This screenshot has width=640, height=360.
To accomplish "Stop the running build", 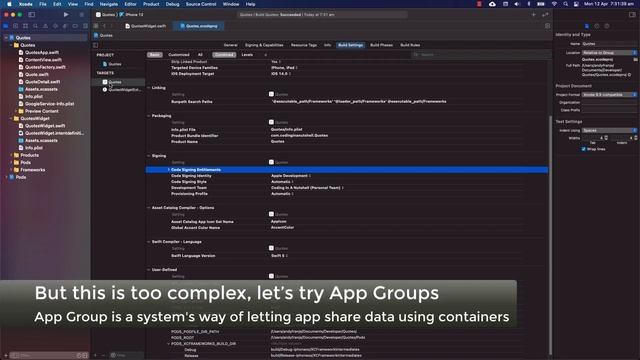I will [x=81, y=15].
